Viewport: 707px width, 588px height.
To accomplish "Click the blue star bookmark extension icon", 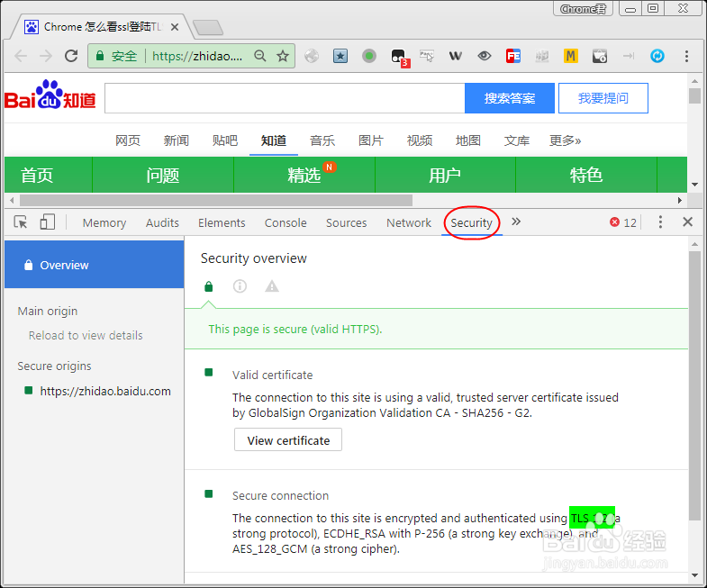I will tap(340, 56).
